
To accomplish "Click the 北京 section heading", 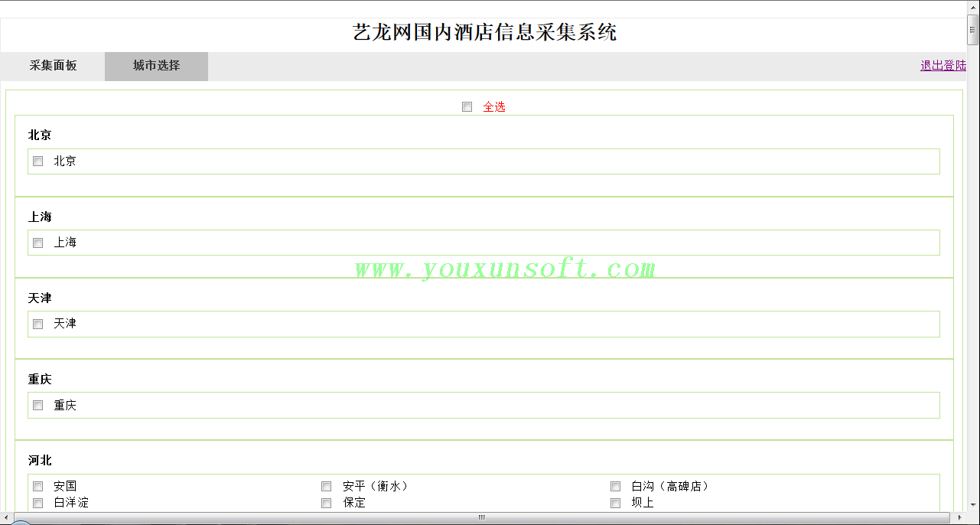I will [40, 135].
